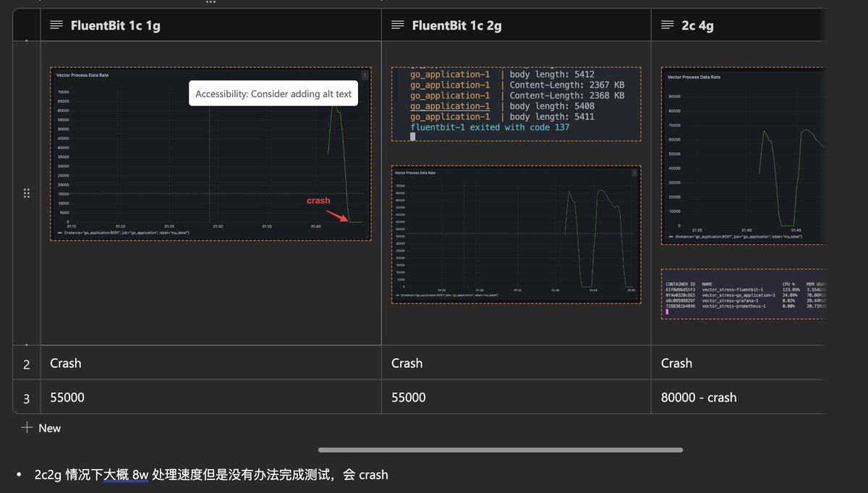Add a New row to the table

(x=41, y=428)
